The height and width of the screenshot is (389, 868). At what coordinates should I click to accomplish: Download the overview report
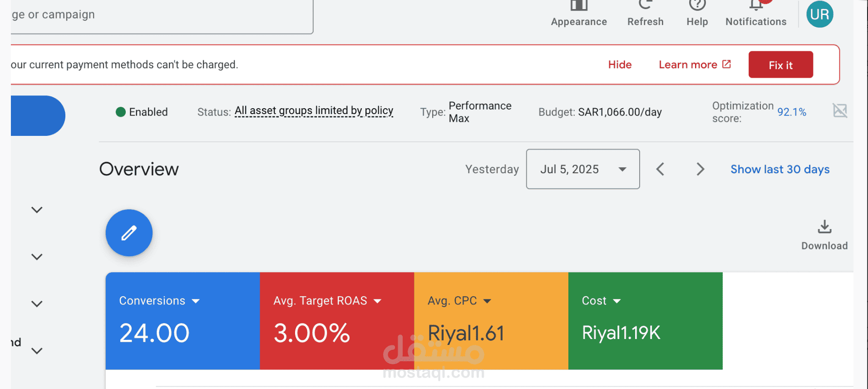click(x=824, y=235)
